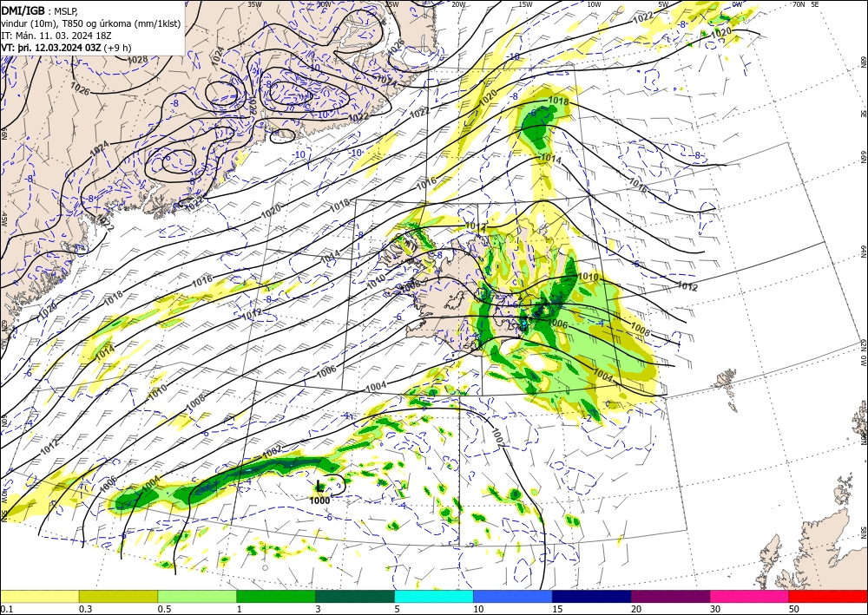Click the '0.1' legend value label
The width and height of the screenshot is (868, 615).
[x=5, y=609]
